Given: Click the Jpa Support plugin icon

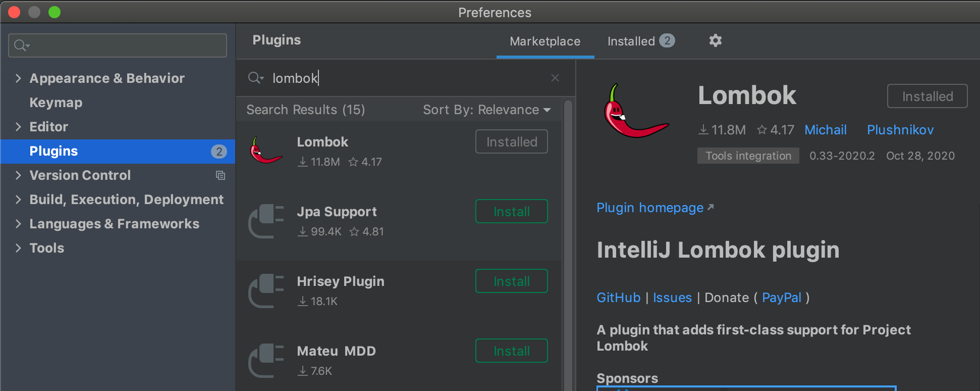Looking at the screenshot, I should pos(266,221).
